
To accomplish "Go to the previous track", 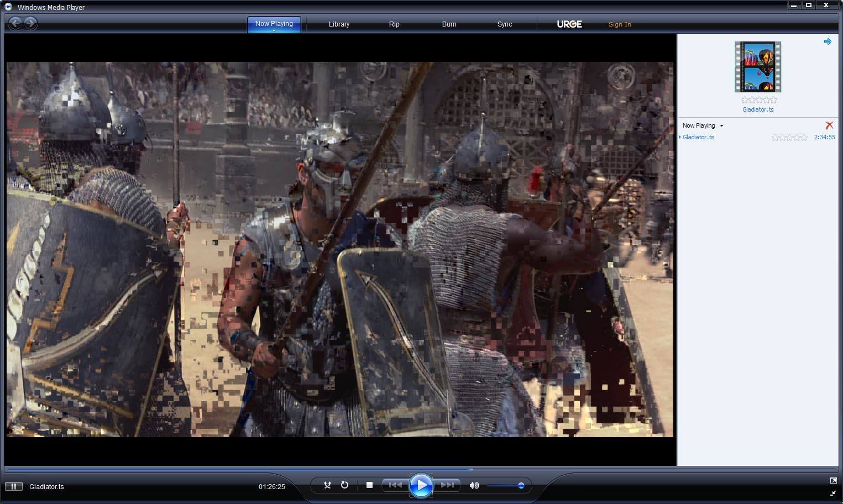I will pos(395,485).
